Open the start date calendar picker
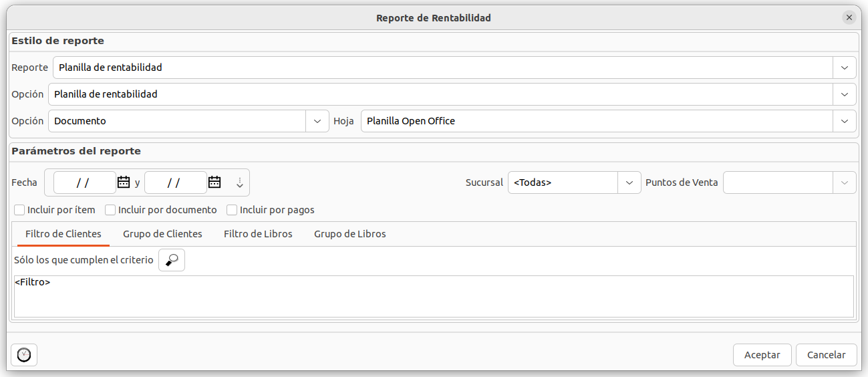This screenshot has height=377, width=868. [x=124, y=182]
